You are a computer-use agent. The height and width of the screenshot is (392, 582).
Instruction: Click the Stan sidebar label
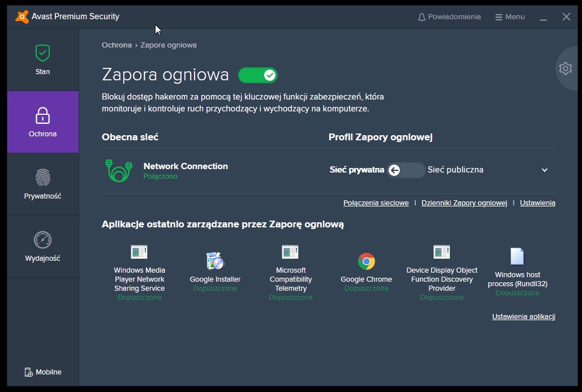pyautogui.click(x=42, y=72)
